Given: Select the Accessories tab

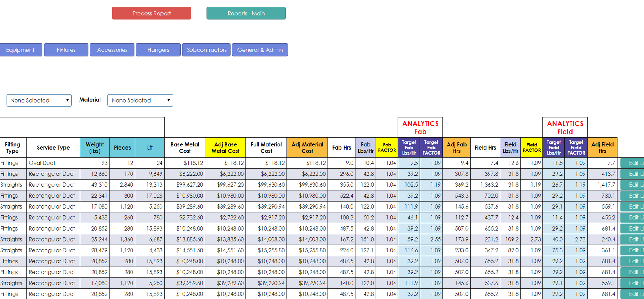Looking at the screenshot, I should [x=112, y=50].
